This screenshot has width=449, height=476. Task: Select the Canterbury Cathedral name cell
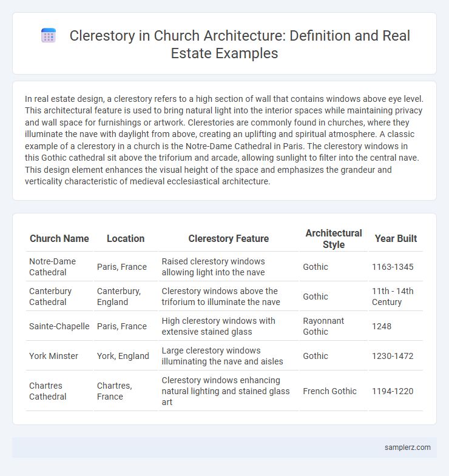[x=59, y=297]
